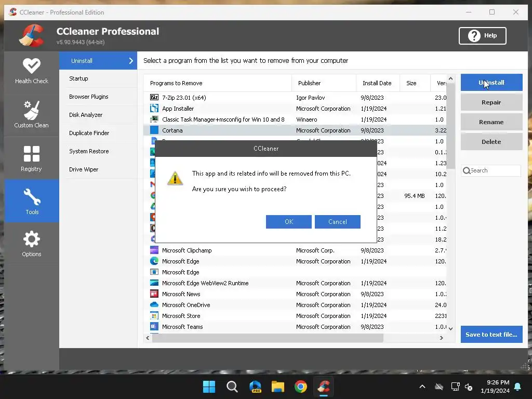532x399 pixels.
Task: Click the horizontal scrollbar left arrow
Action: 148,338
